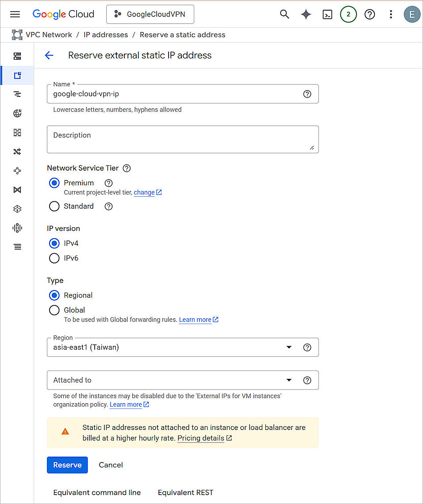Screen dimensions: 423x504
Task: Open Cloud Shell terminal
Action: 327,14
